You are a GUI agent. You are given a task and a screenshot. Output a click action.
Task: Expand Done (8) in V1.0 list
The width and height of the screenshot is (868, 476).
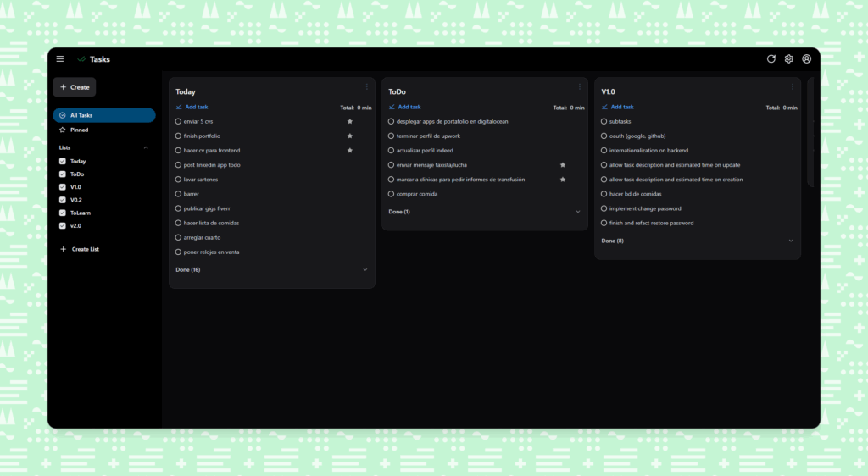coord(791,241)
